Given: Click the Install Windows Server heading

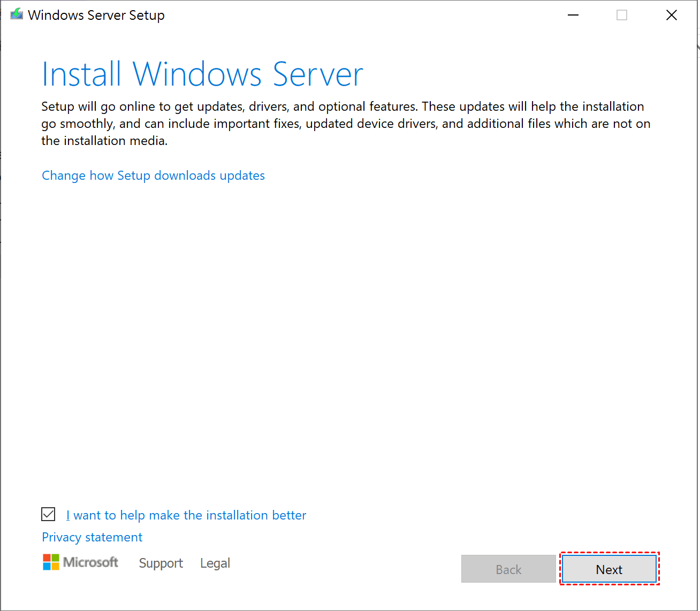Looking at the screenshot, I should tap(202, 74).
